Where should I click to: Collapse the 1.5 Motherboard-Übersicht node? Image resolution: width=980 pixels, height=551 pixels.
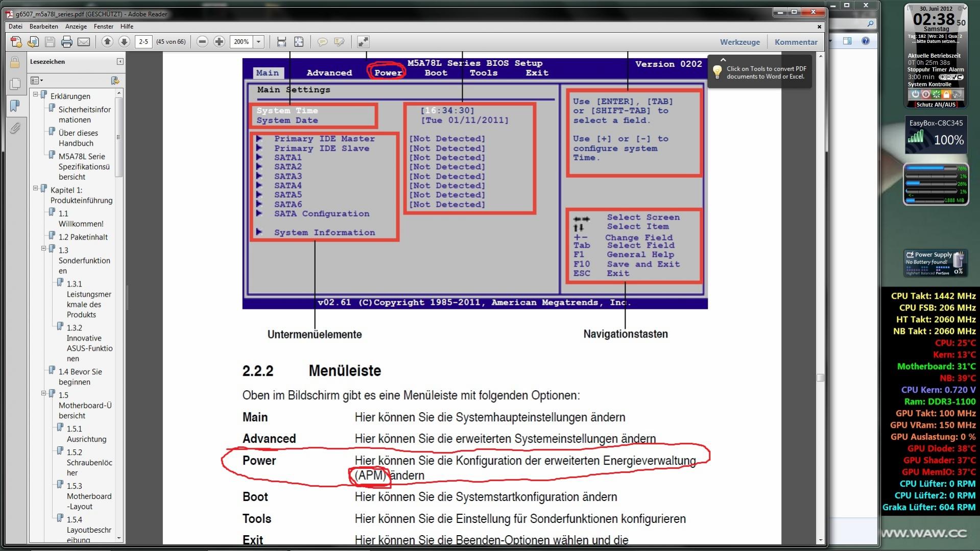(x=44, y=394)
